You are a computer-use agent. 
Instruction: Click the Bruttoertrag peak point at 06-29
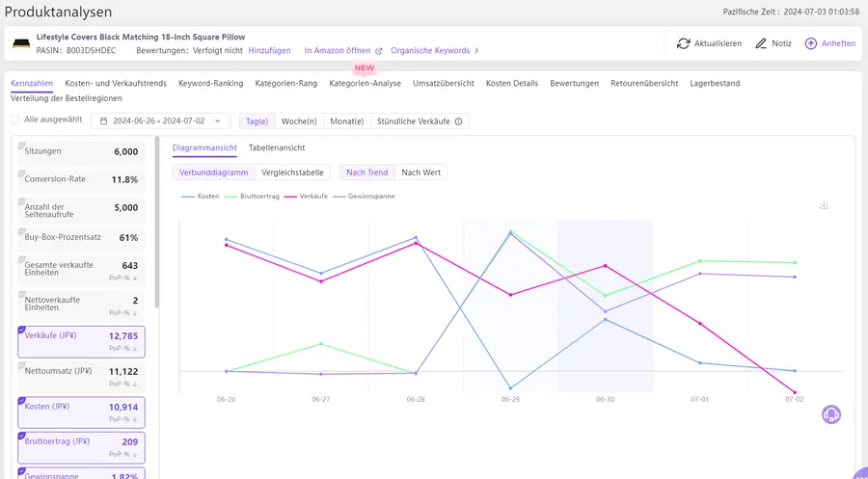[510, 231]
